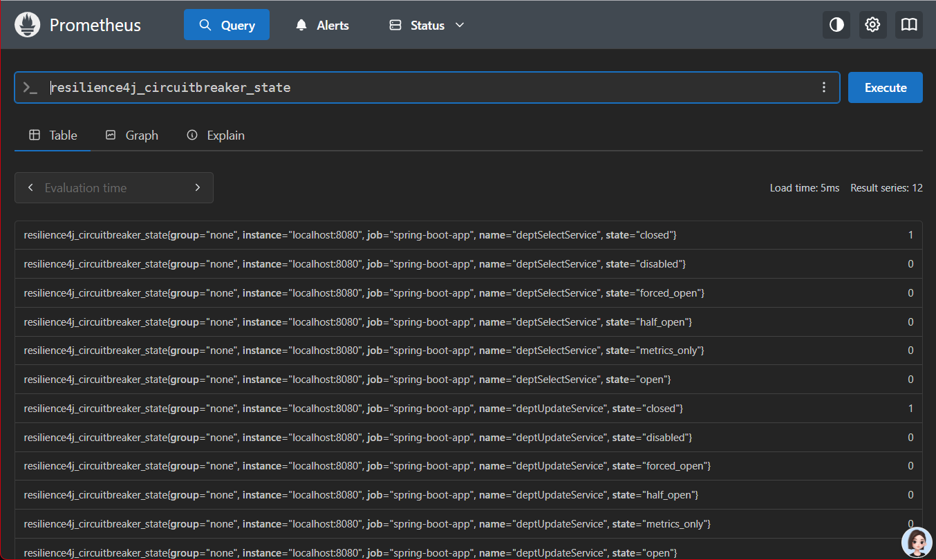Switch to the Explain tab
Viewport: 936px width, 560px height.
[216, 136]
